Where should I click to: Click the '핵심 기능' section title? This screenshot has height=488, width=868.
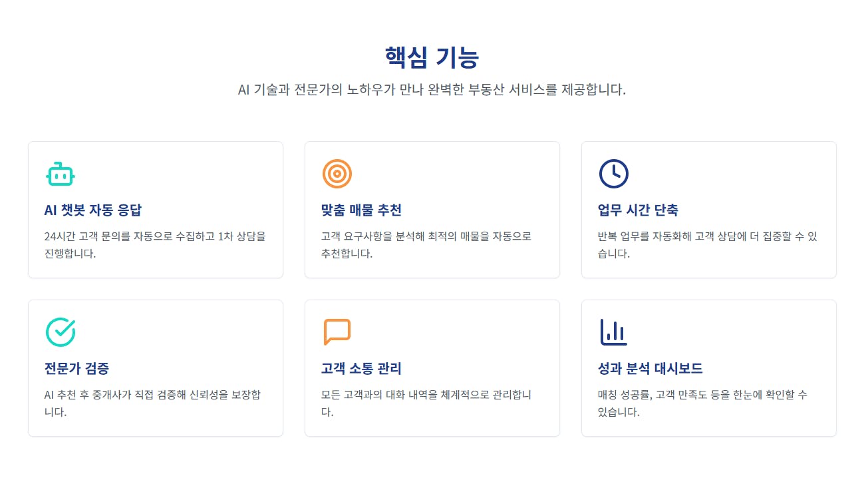click(x=432, y=57)
